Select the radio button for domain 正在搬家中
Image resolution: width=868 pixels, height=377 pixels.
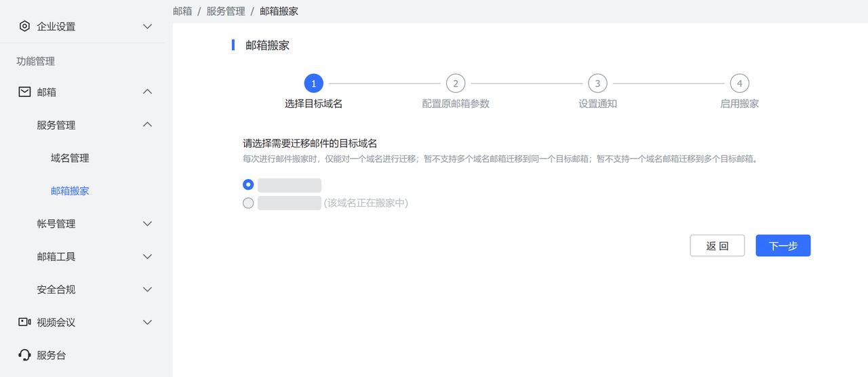pyautogui.click(x=248, y=203)
